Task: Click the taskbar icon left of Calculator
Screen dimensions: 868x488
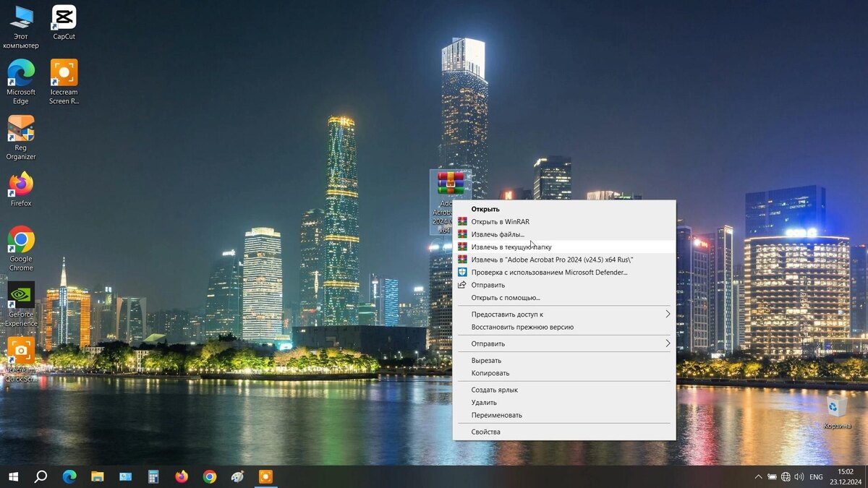Action: (125, 476)
